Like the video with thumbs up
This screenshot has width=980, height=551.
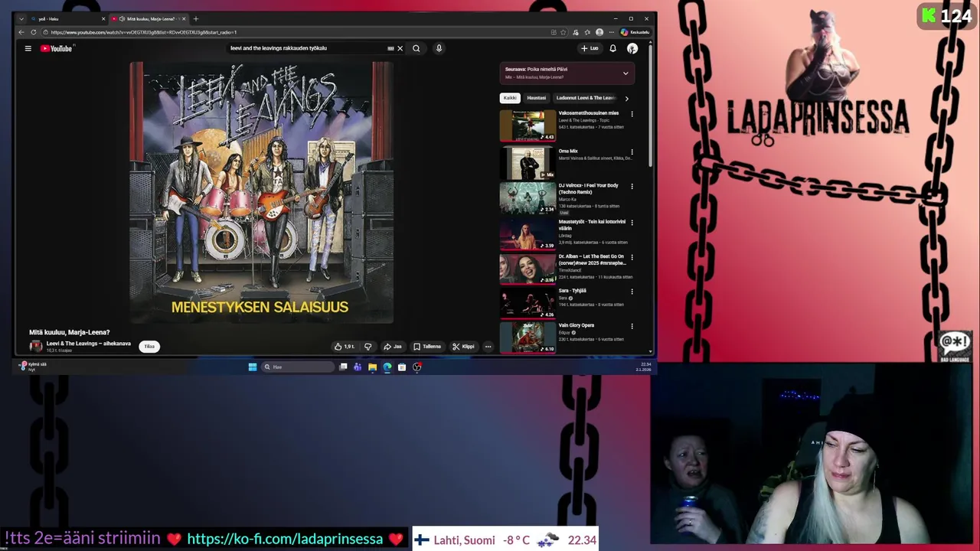click(344, 347)
